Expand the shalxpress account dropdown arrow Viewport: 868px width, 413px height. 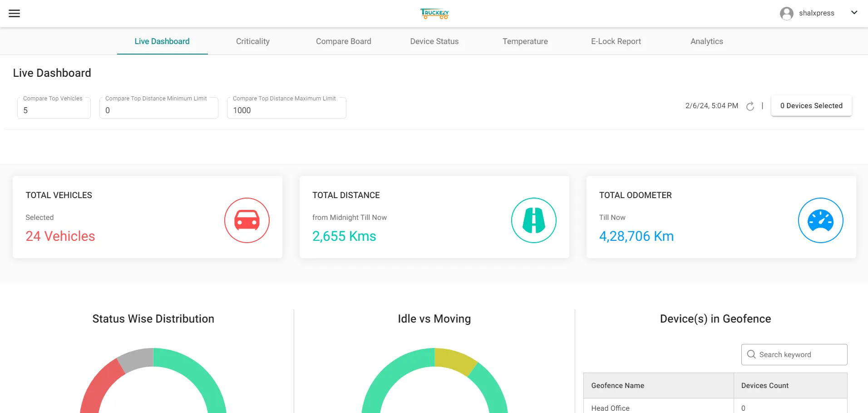(x=854, y=13)
